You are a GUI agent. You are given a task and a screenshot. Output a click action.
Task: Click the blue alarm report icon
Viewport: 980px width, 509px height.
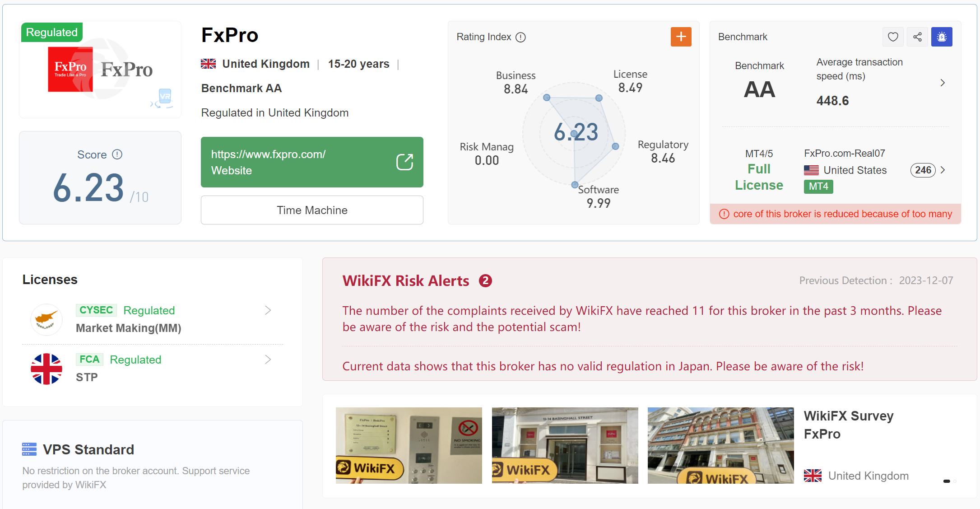942,37
